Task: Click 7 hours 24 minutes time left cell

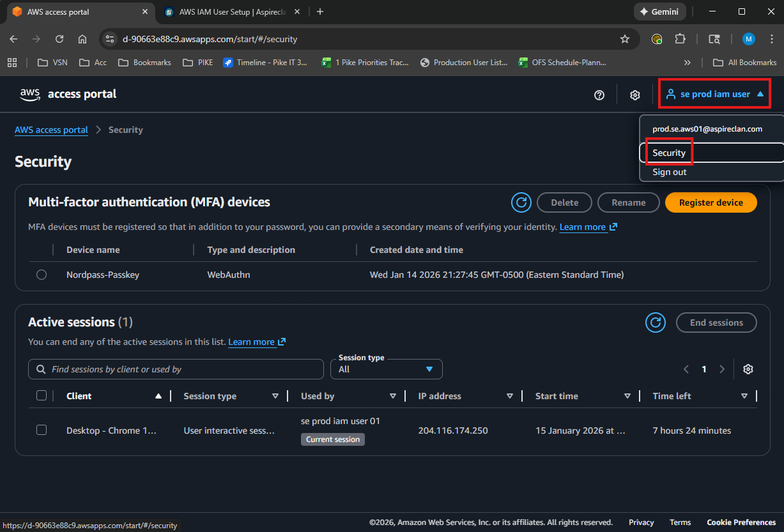Action: (692, 430)
